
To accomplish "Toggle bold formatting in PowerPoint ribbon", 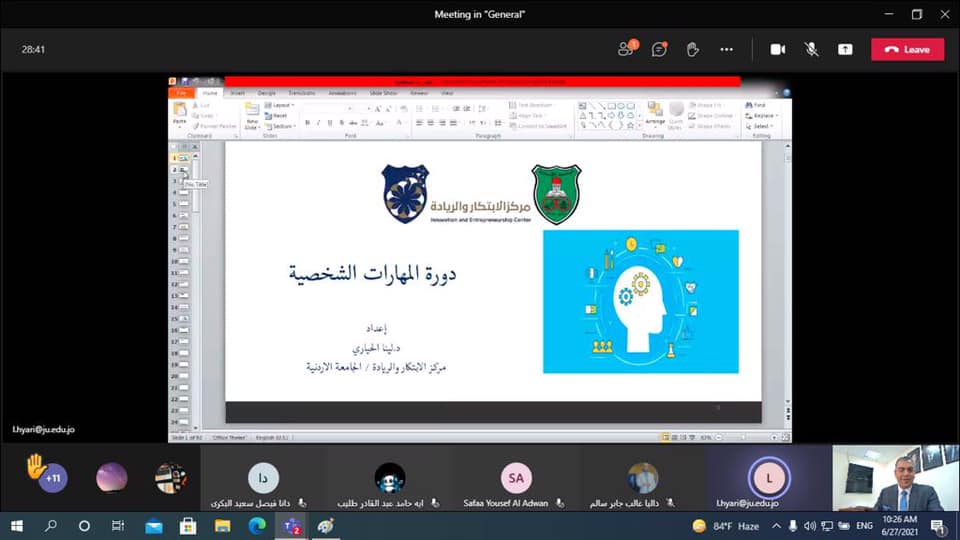I will pos(306,123).
